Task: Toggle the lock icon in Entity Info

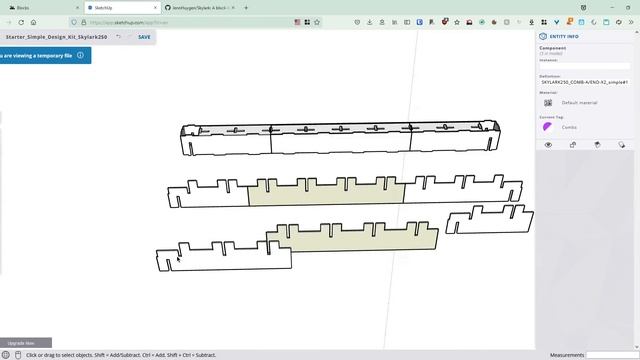Action: click(573, 145)
